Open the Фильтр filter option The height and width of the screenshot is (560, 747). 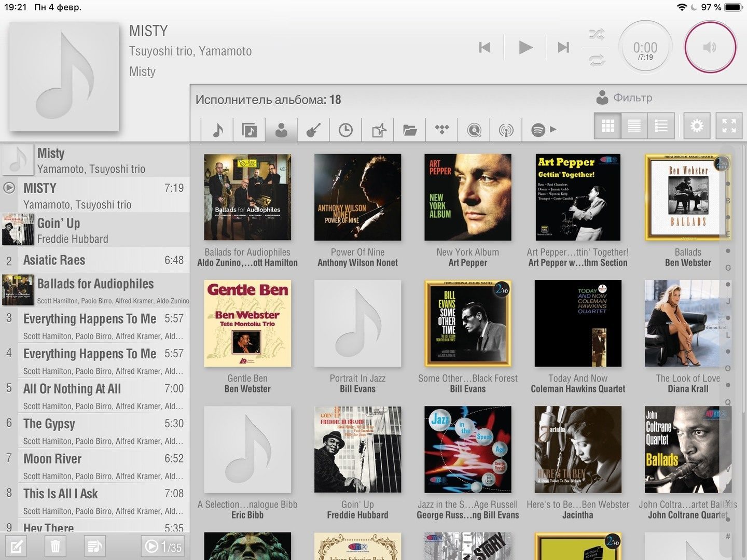(625, 97)
